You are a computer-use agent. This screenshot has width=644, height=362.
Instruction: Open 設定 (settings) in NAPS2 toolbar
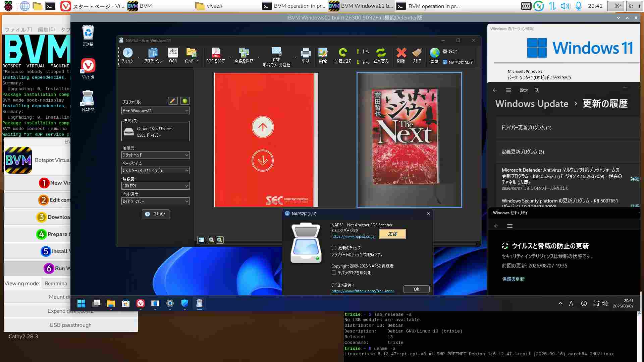click(x=449, y=52)
